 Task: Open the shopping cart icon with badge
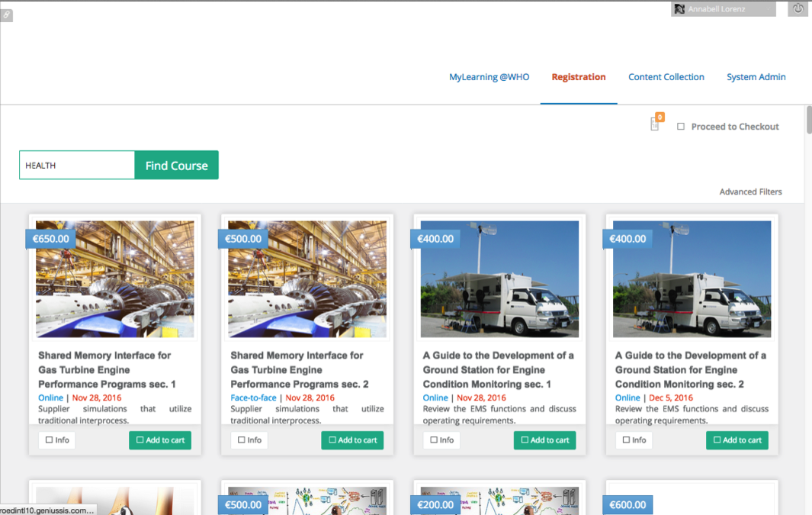655,124
